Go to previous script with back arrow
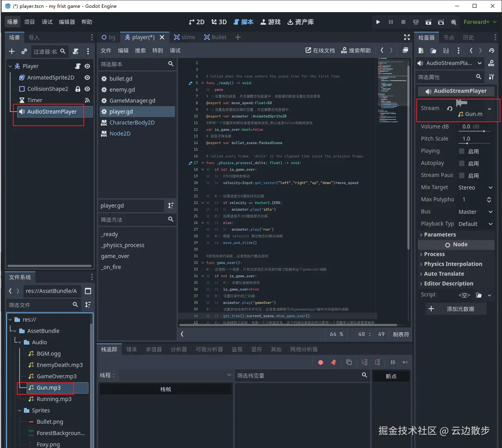502x448 pixels. pyautogui.click(x=382, y=50)
